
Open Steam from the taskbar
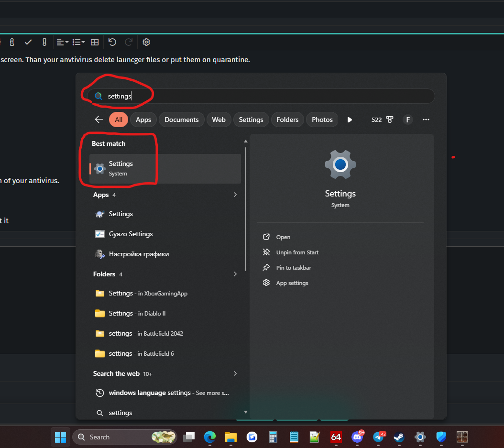click(398, 437)
